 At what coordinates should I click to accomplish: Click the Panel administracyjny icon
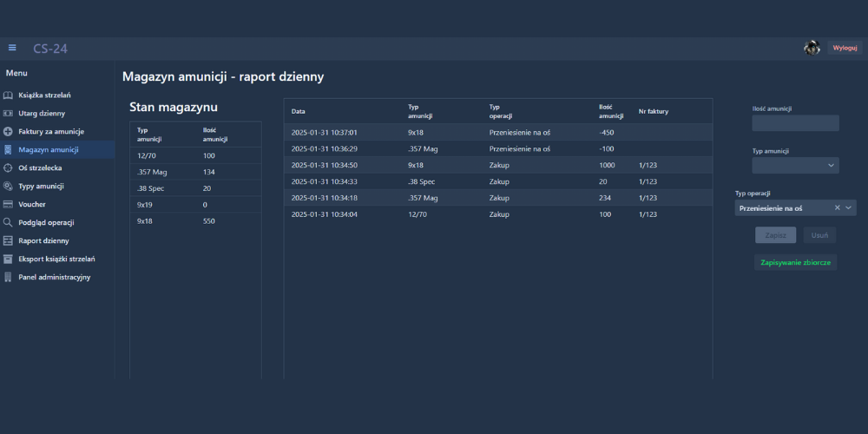click(x=8, y=278)
